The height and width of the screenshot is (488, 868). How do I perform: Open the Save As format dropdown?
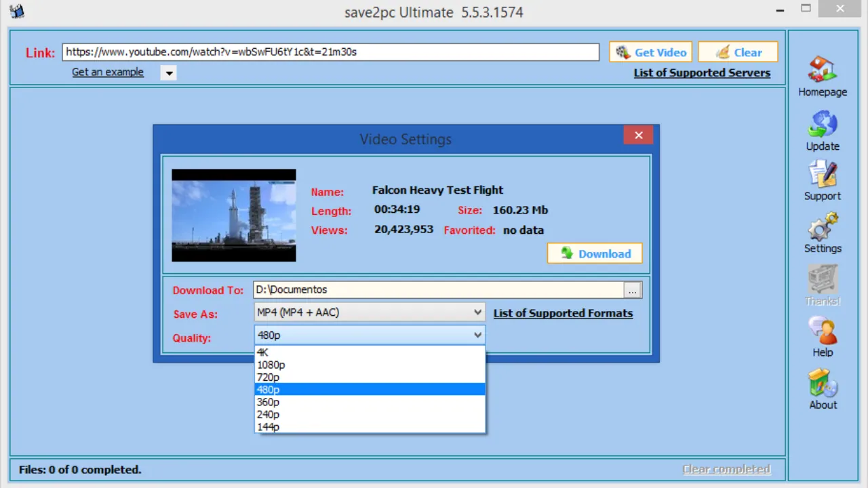pos(370,312)
